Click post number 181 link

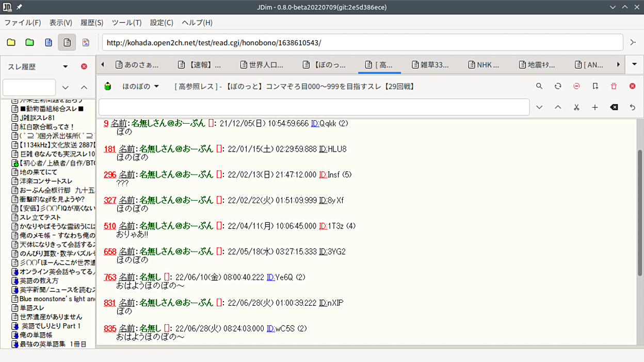[109, 149]
